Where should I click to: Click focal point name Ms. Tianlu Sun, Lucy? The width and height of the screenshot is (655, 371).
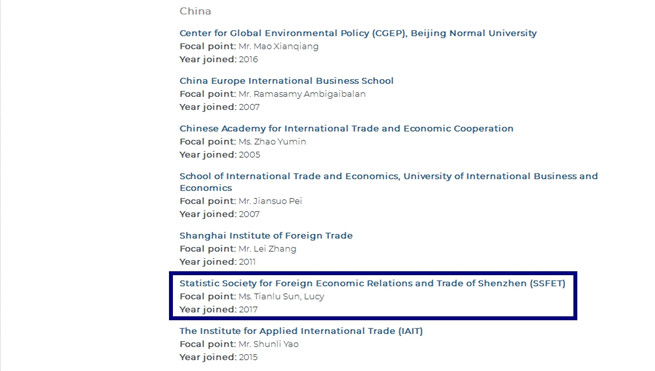281,297
